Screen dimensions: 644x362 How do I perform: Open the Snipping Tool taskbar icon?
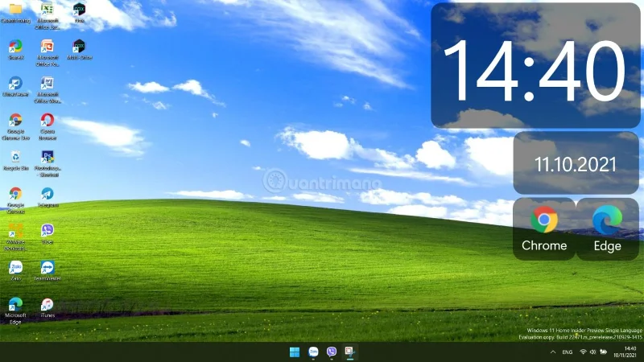[350, 352]
